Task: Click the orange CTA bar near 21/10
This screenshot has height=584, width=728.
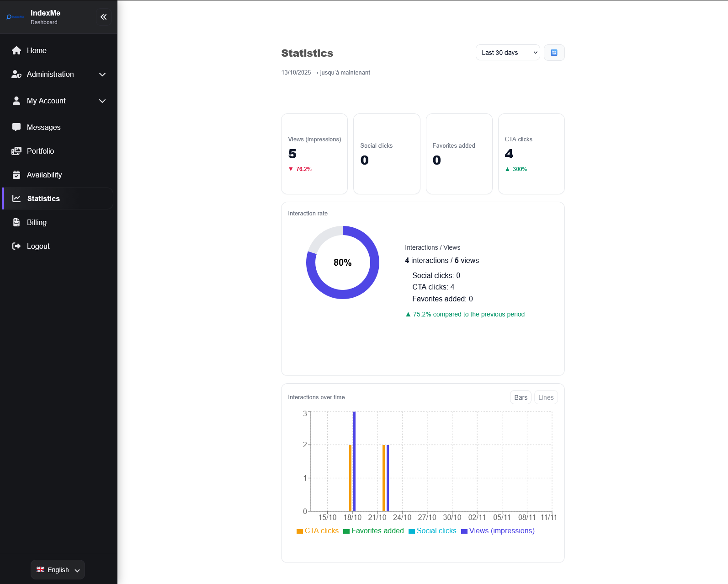Action: click(383, 478)
